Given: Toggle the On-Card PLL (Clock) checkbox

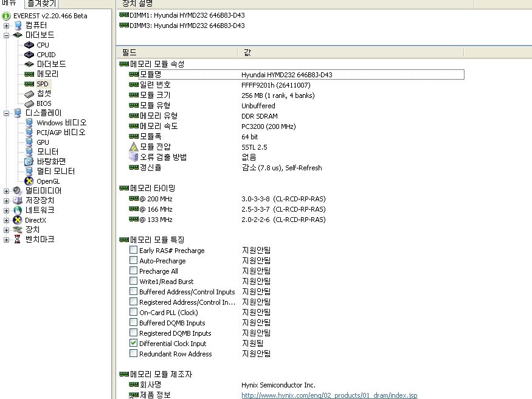Looking at the screenshot, I should tap(134, 312).
